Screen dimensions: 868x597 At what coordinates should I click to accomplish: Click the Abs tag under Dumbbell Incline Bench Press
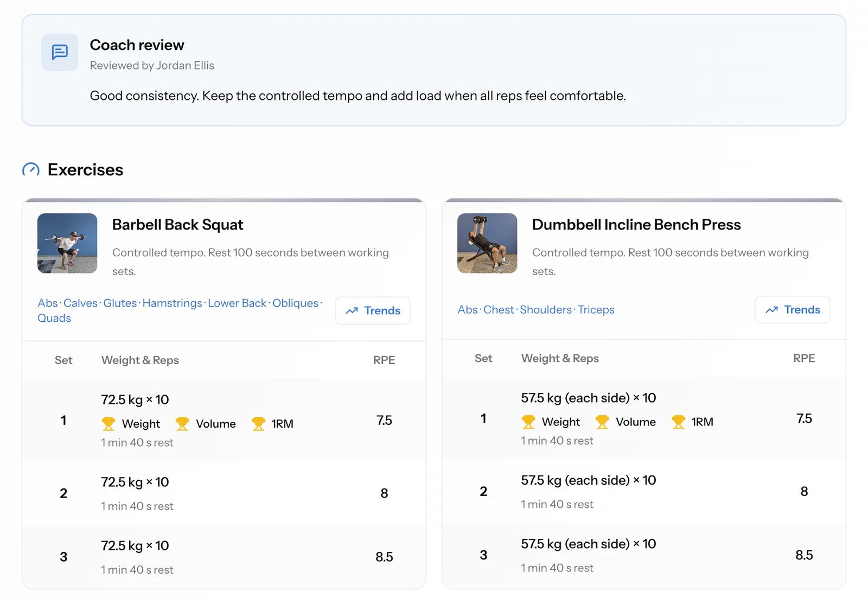(x=468, y=309)
